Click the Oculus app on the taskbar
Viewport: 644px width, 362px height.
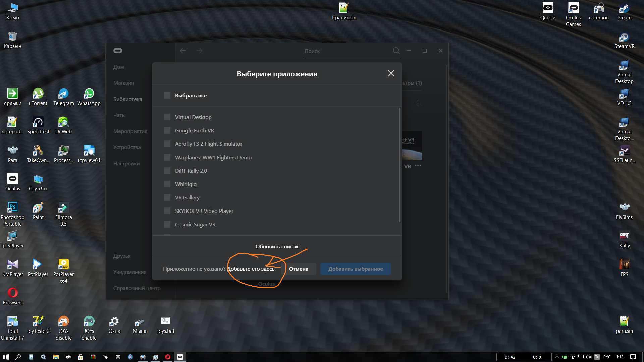[x=180, y=357]
